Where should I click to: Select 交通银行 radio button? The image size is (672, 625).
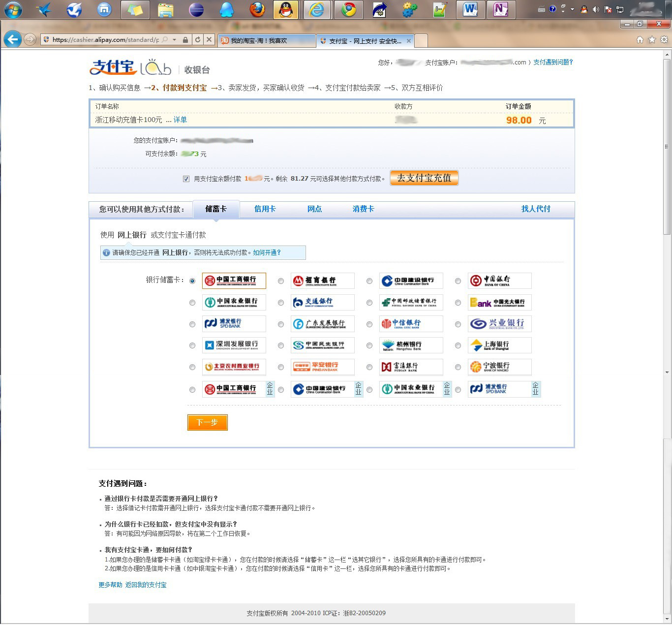[x=281, y=303]
